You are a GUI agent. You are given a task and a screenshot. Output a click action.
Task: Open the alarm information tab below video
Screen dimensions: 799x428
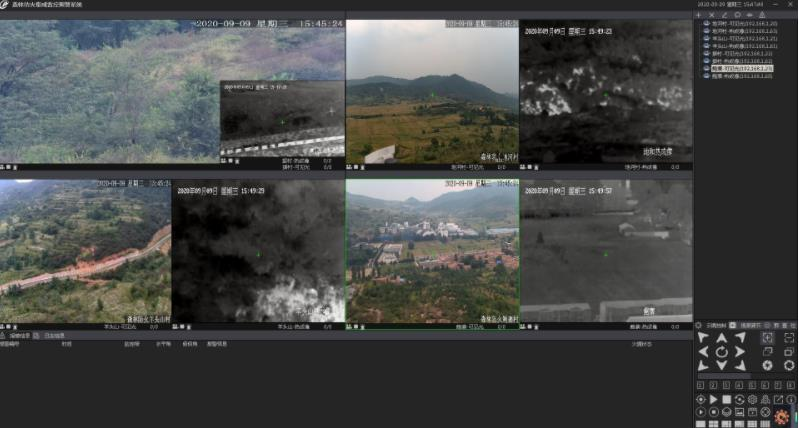20,336
